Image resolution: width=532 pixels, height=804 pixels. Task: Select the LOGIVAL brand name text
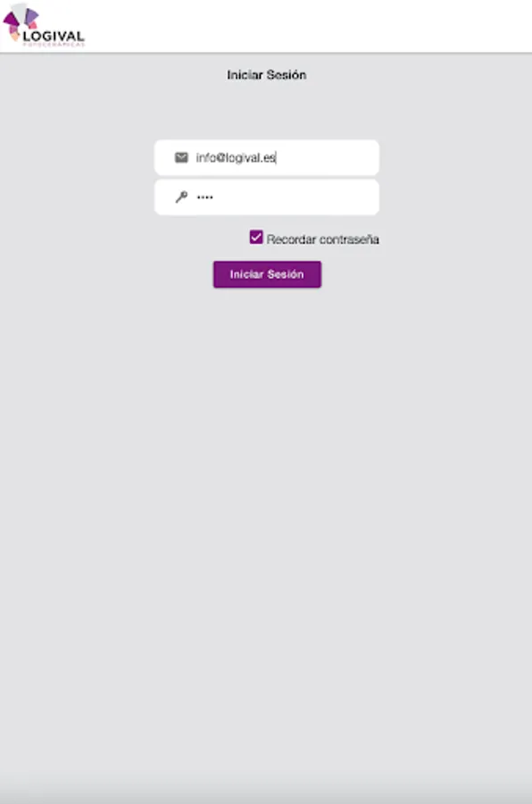54,36
